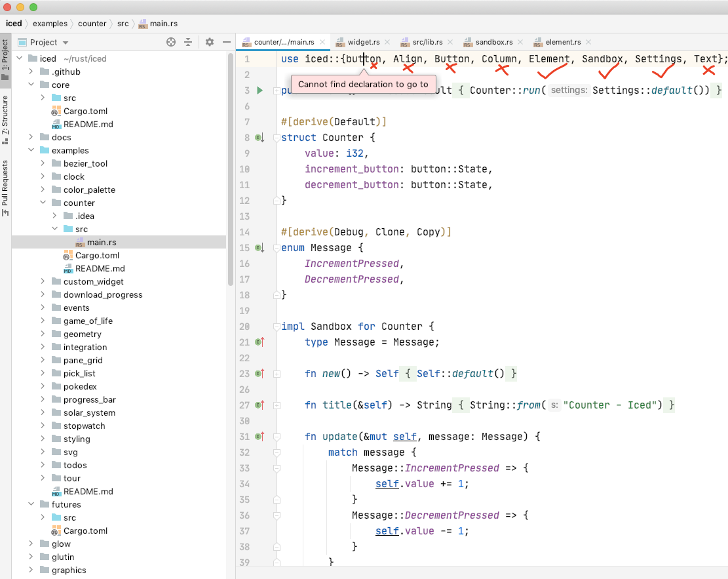Fold the enum Message block on line 15

click(x=277, y=248)
